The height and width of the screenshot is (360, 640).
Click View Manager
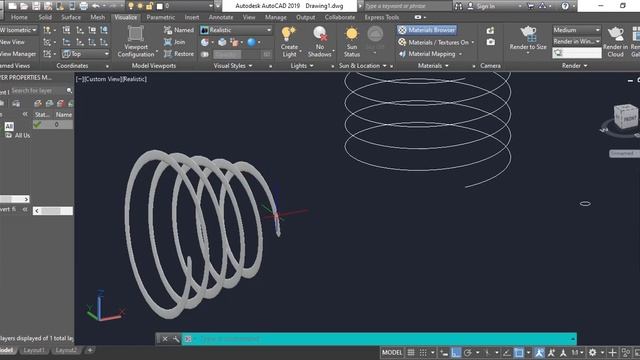click(18, 54)
